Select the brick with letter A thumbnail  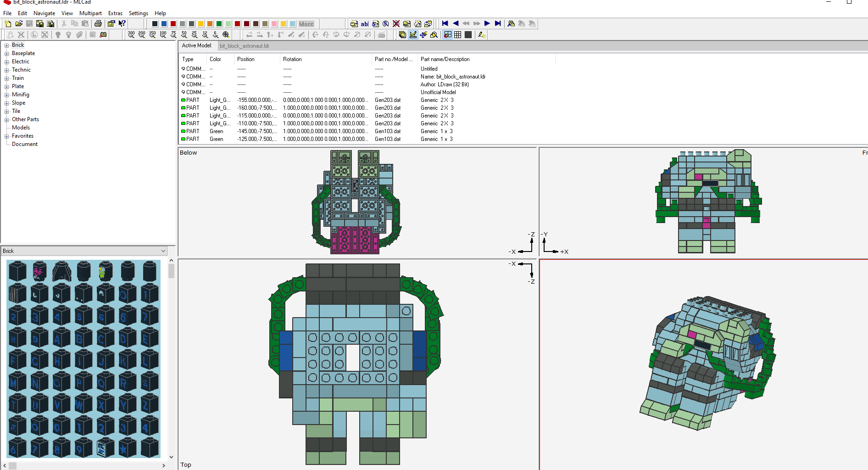tap(61, 338)
